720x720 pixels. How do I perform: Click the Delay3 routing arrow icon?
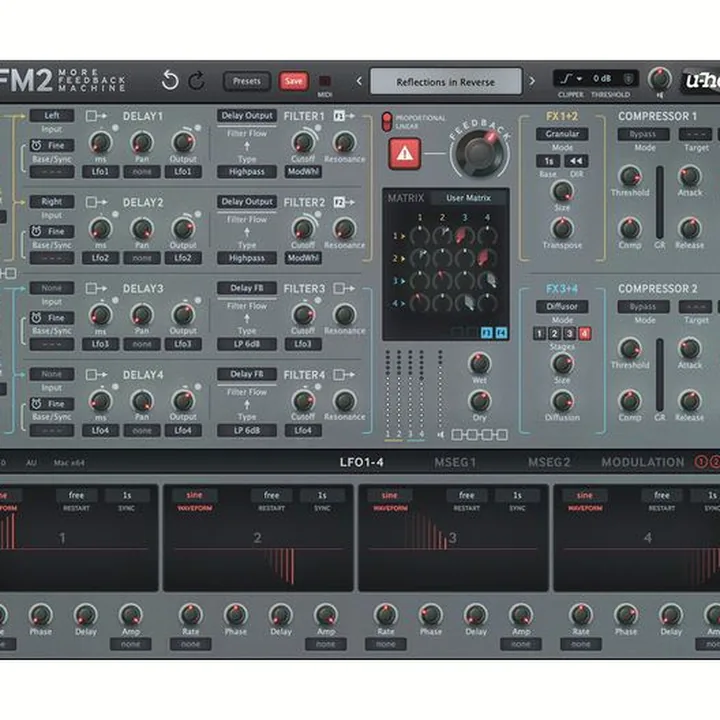point(96,288)
